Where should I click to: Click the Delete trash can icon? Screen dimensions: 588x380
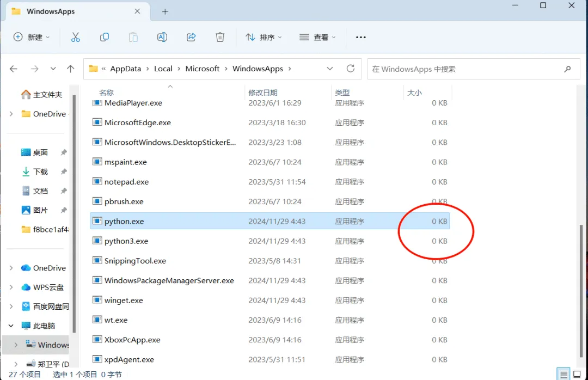coord(220,37)
